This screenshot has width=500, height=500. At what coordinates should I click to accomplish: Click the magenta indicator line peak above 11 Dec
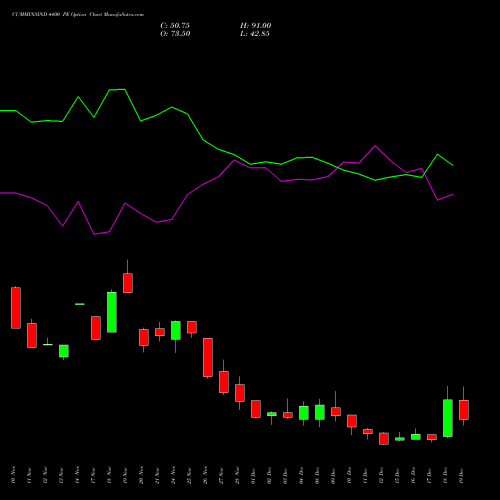(x=375, y=146)
